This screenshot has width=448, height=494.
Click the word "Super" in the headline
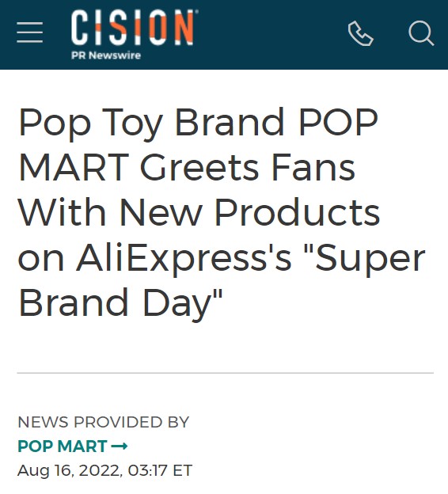click(x=370, y=258)
